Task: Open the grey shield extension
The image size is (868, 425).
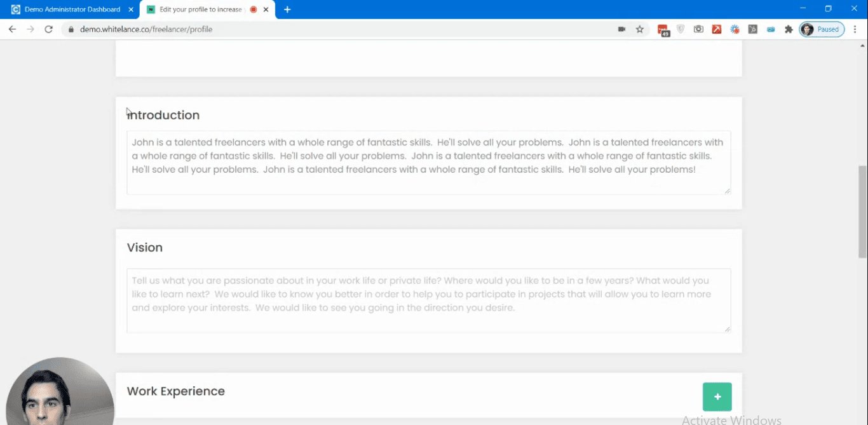Action: click(681, 29)
